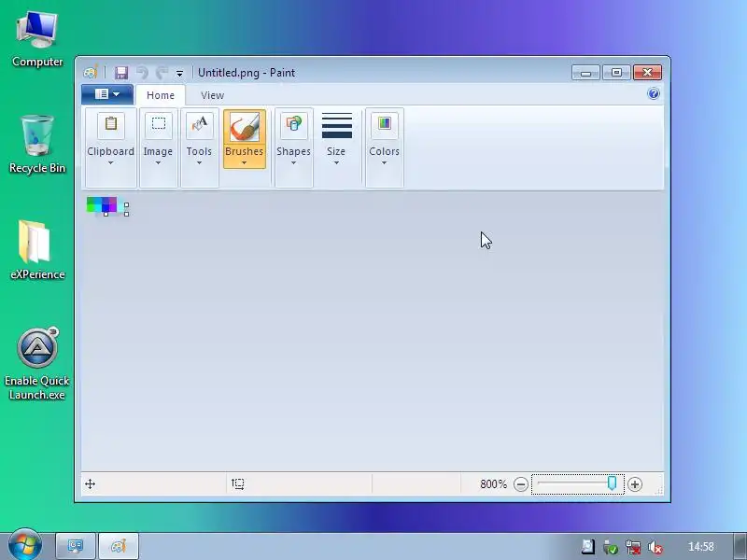
Task: Click the first taskbar program button
Action: [76, 546]
